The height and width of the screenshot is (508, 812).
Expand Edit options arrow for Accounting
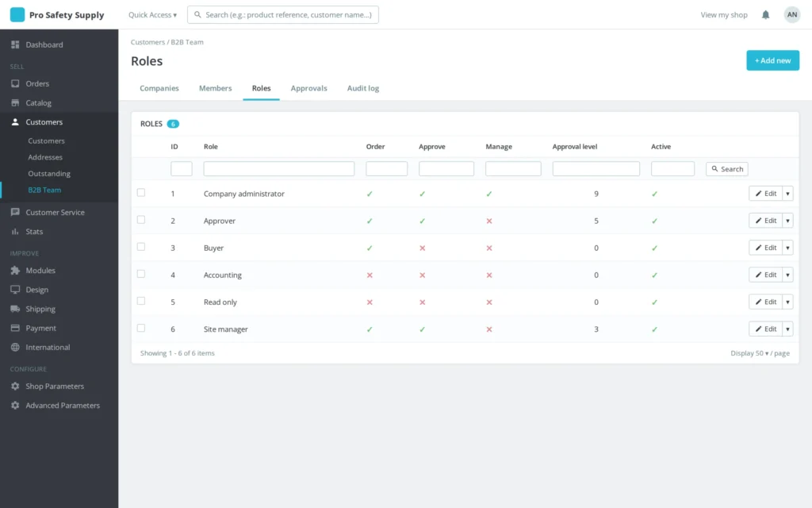[x=787, y=275]
